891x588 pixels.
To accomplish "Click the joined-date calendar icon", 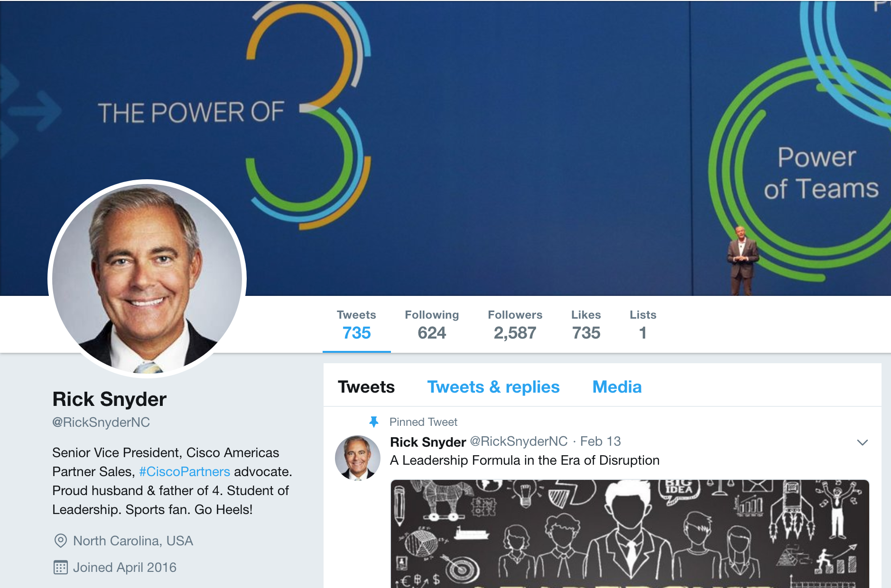I will 61,567.
